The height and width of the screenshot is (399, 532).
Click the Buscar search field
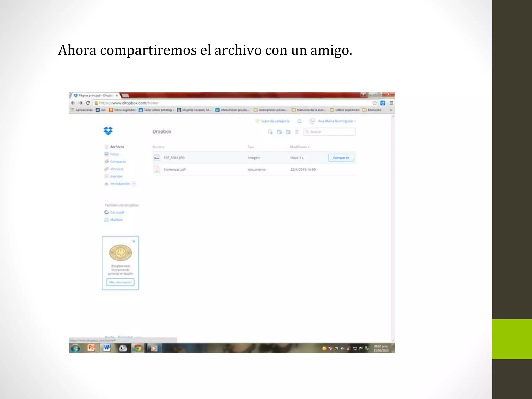pos(329,132)
